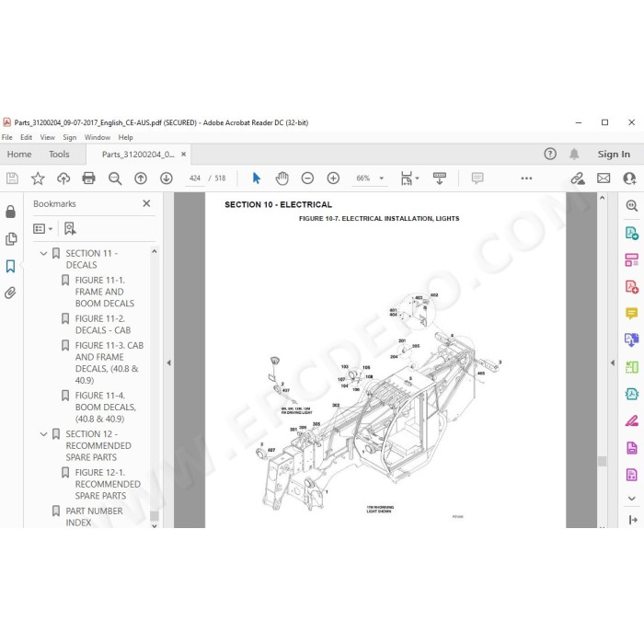Switch to the Tools tab
Screen dimensions: 644x644
pos(59,154)
